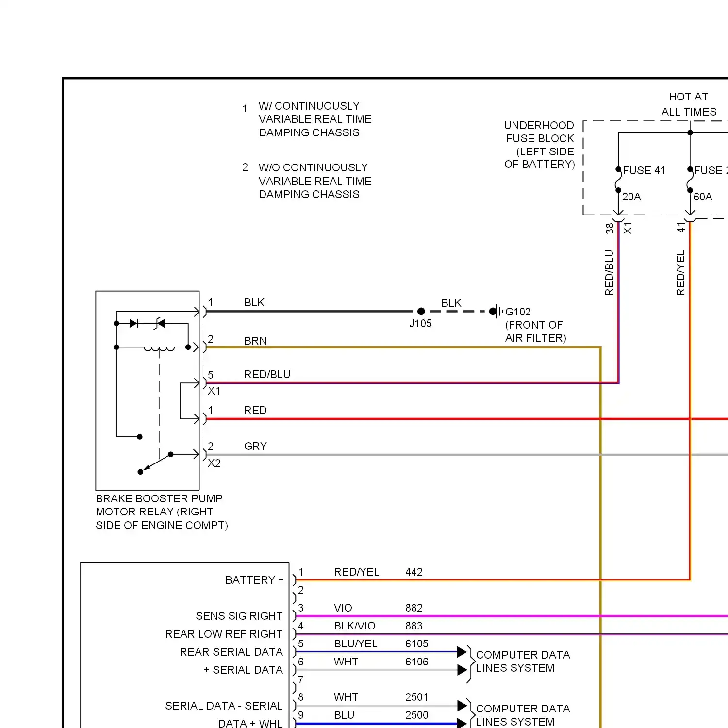The height and width of the screenshot is (728, 728).
Task: Select circuit number "6106"
Action: [417, 662]
